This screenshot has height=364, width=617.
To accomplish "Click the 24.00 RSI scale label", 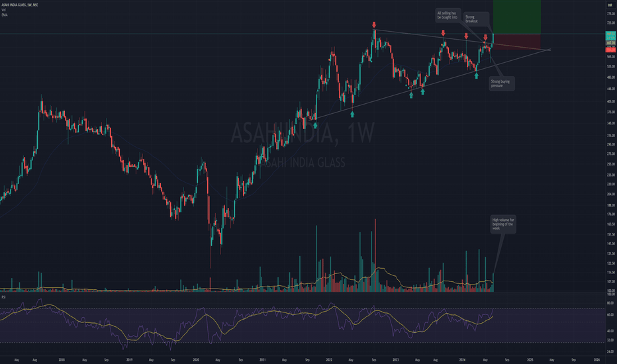I will 610,351.
